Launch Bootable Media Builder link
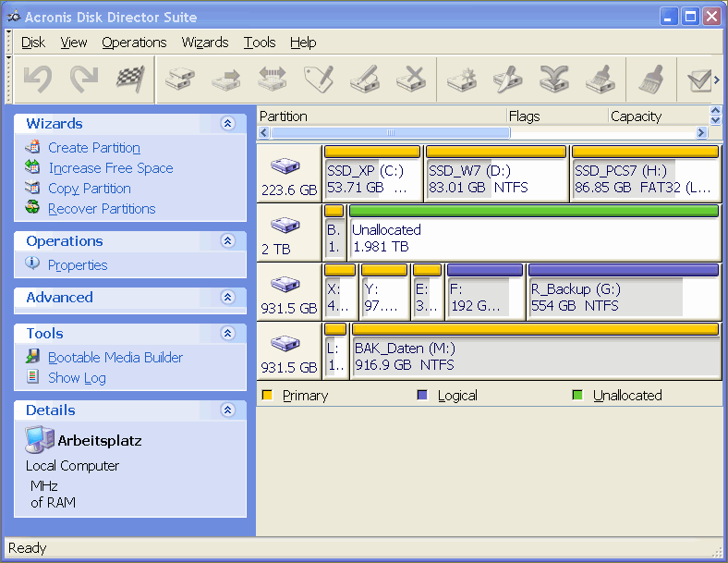 point(115,357)
